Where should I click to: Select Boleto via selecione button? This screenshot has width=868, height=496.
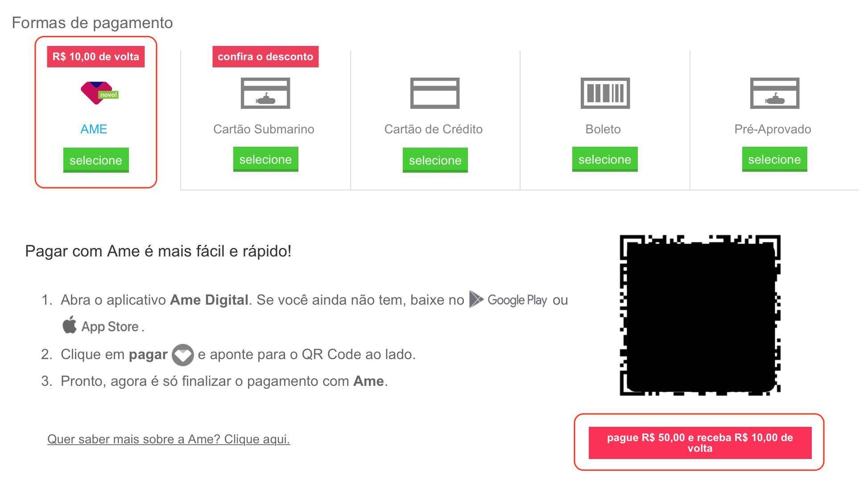pyautogui.click(x=605, y=159)
